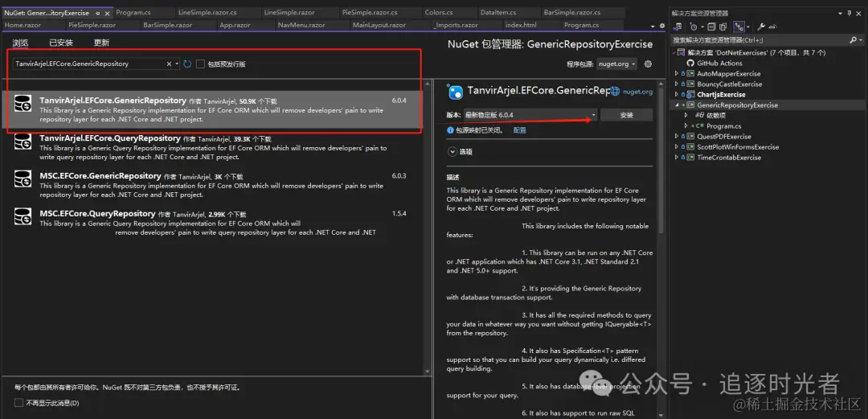Toggle do not show this message again checkbox
Image resolution: width=868 pixels, height=419 pixels.
[18, 403]
